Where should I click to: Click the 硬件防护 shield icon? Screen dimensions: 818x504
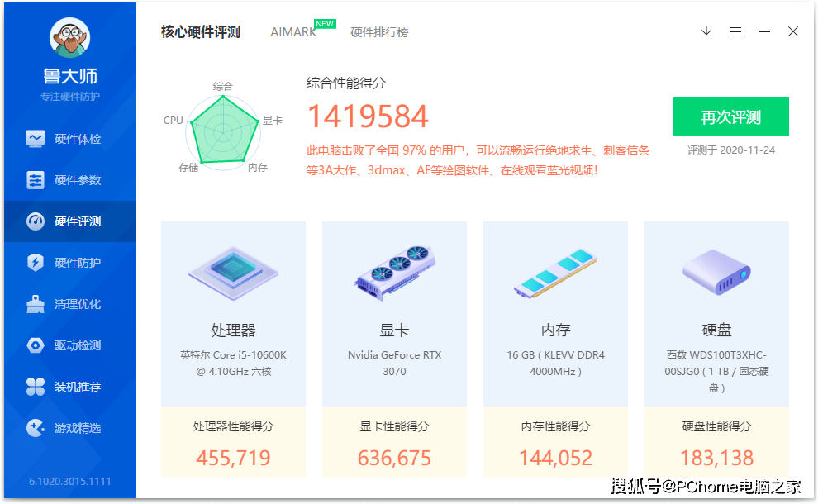pyautogui.click(x=36, y=263)
